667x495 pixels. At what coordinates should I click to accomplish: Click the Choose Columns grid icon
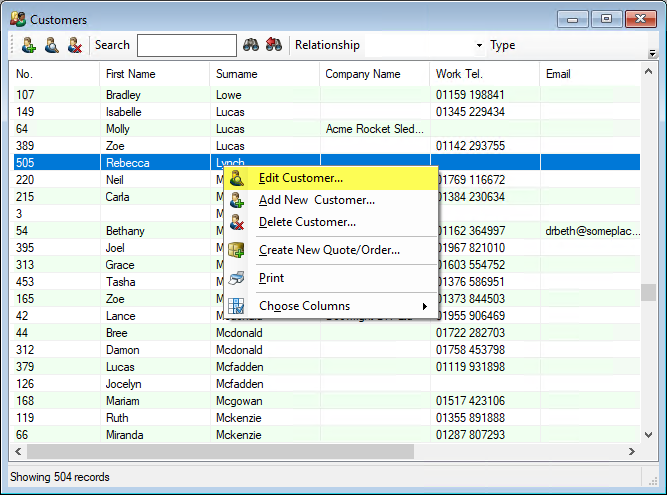click(x=236, y=306)
